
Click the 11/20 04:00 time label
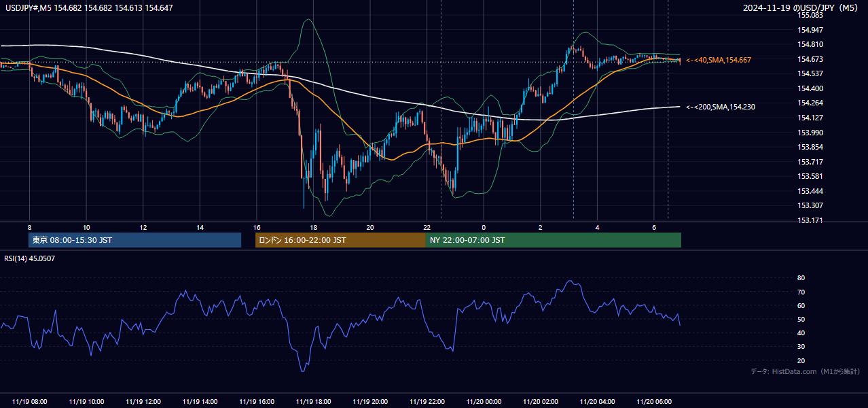[x=597, y=402]
